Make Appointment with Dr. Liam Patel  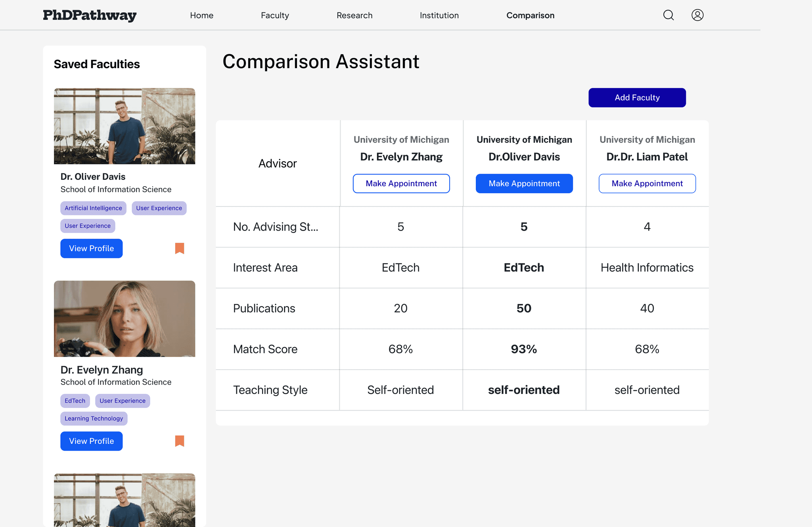[647, 183]
